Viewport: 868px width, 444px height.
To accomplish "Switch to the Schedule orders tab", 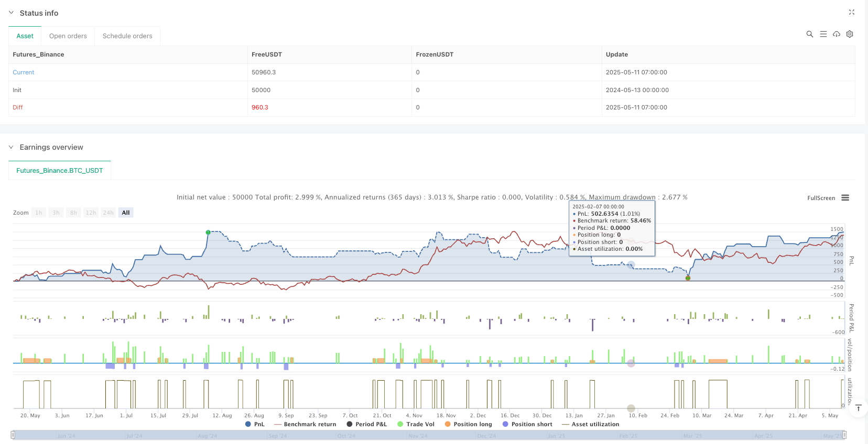I will click(x=127, y=36).
